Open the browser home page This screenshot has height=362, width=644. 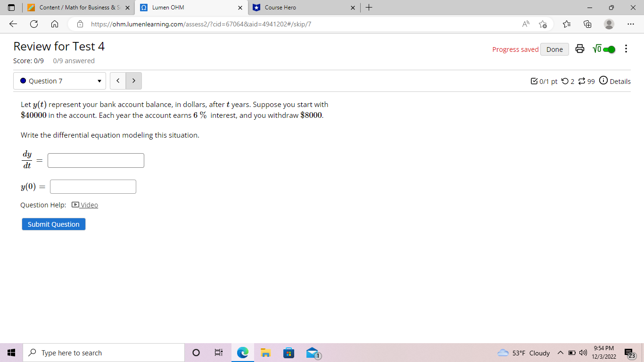pos(54,24)
